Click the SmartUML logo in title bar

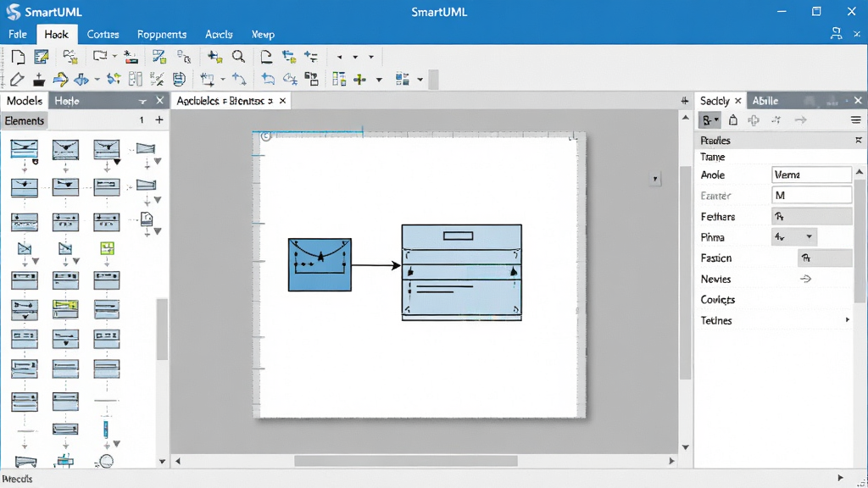click(x=13, y=12)
